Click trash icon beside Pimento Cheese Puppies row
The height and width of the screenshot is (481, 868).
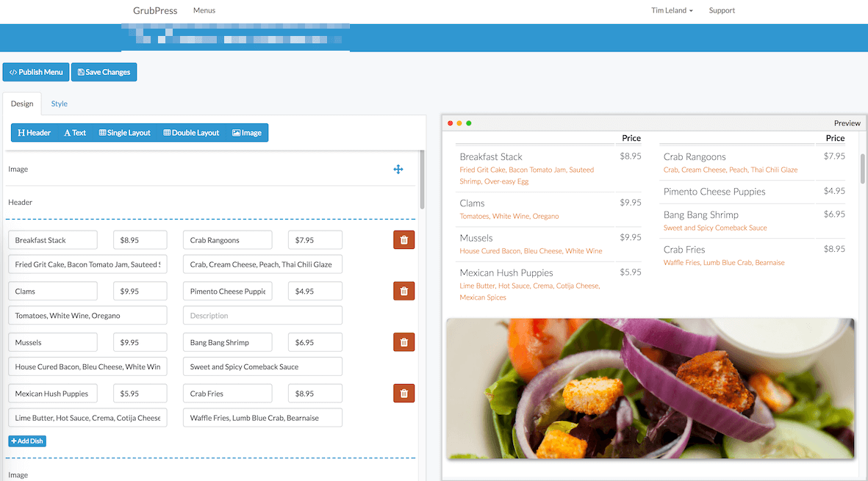[x=403, y=292]
